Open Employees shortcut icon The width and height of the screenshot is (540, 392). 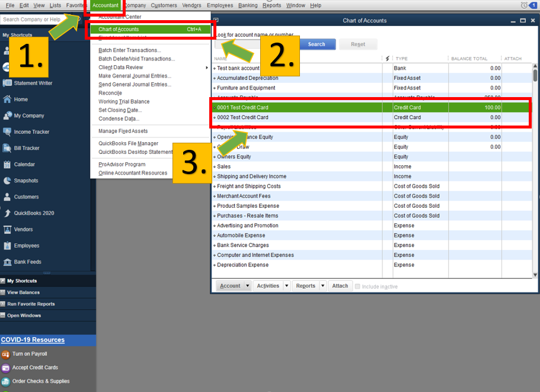click(7, 245)
